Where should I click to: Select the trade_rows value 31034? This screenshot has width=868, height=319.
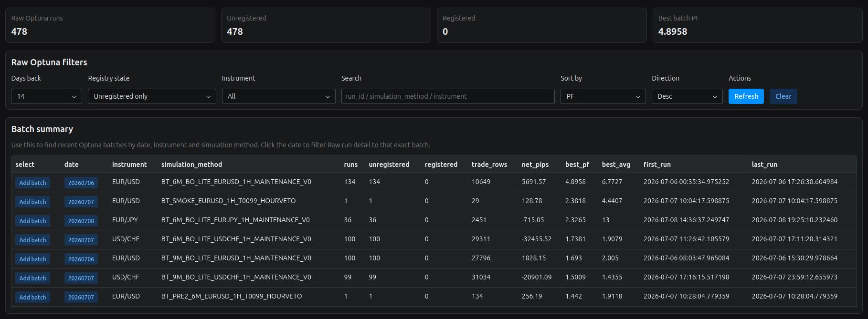tap(481, 277)
